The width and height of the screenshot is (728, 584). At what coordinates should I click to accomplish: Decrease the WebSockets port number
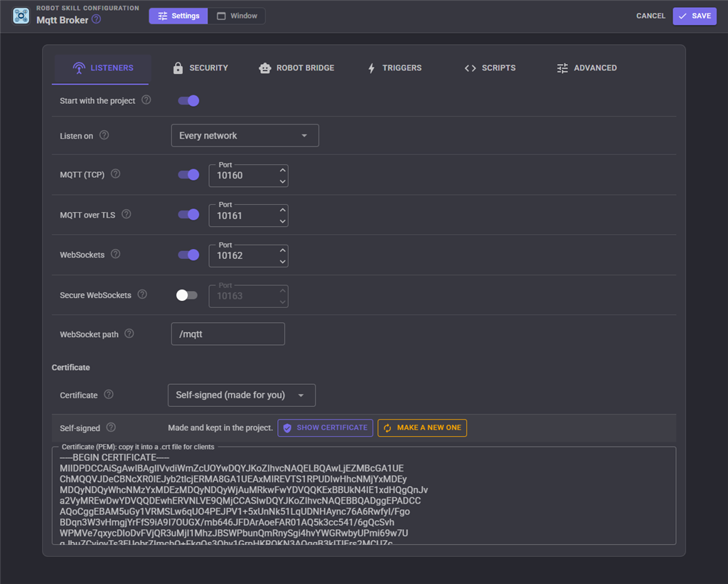click(283, 262)
